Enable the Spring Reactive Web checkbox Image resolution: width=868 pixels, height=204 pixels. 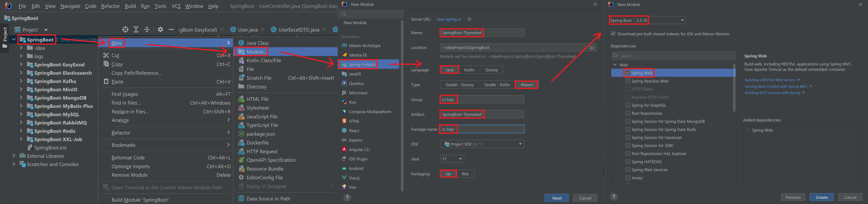tap(628, 81)
